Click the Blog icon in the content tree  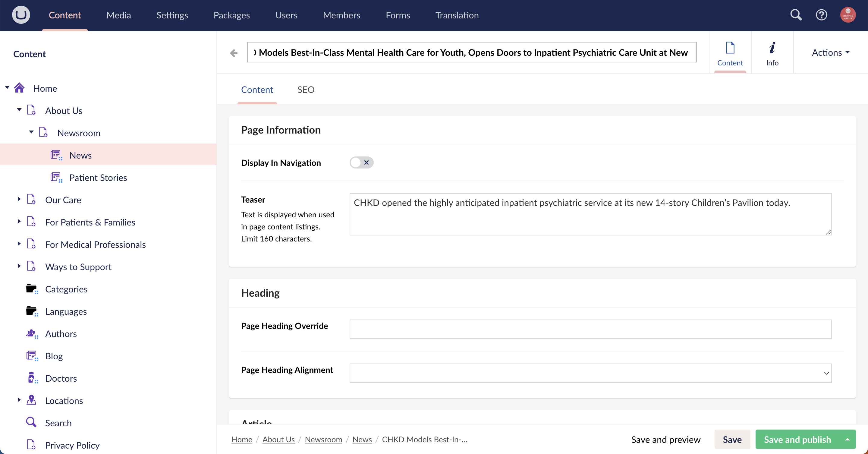tap(32, 356)
